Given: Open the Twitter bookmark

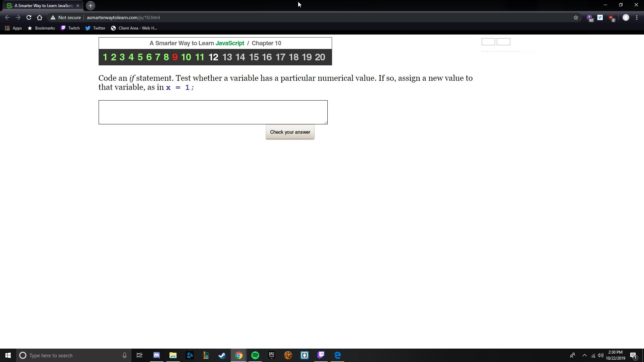Looking at the screenshot, I should coord(95,28).
